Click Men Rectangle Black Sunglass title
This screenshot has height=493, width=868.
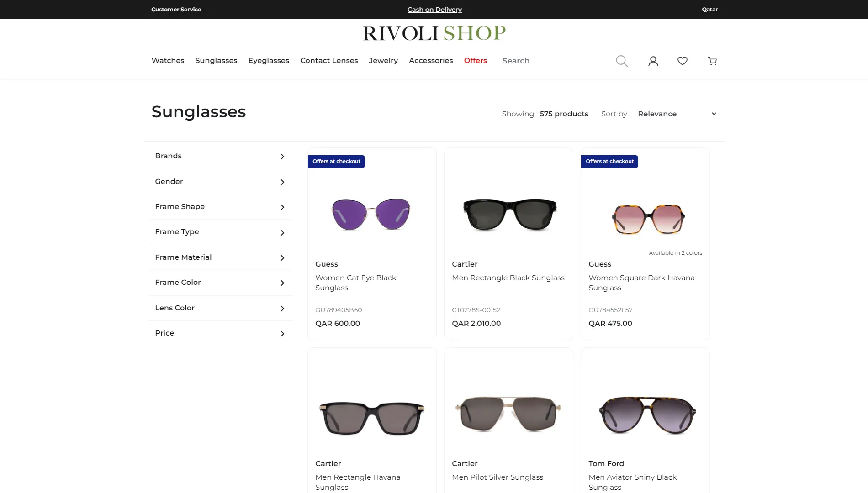(508, 278)
